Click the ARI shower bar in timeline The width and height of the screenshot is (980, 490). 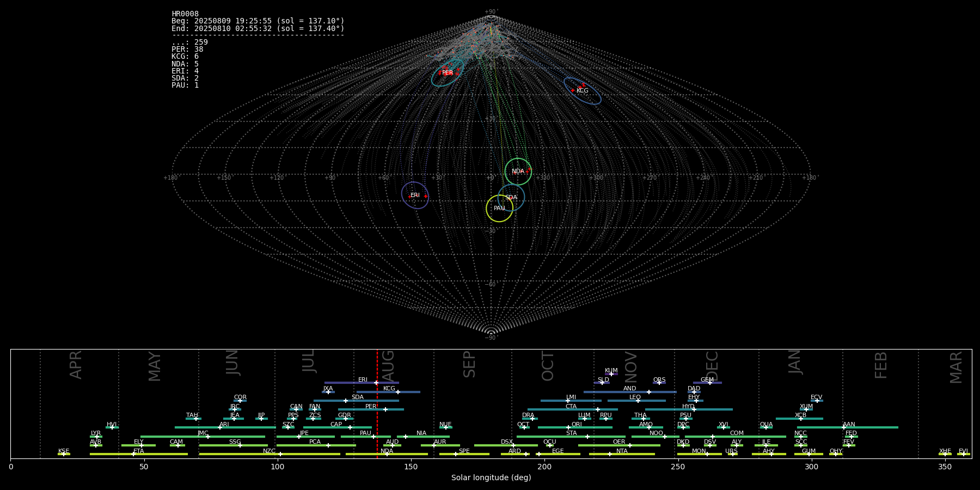coord(225,427)
